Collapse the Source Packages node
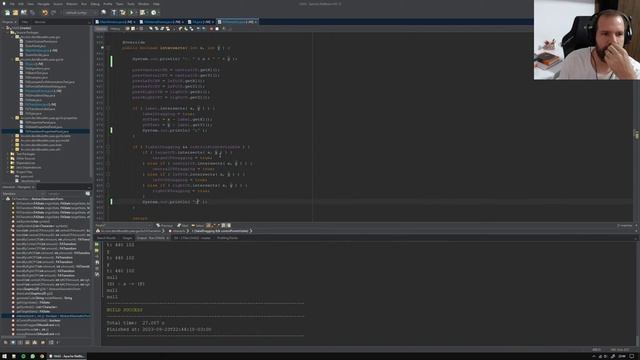This screenshot has width=640, height=360. coord(8,32)
